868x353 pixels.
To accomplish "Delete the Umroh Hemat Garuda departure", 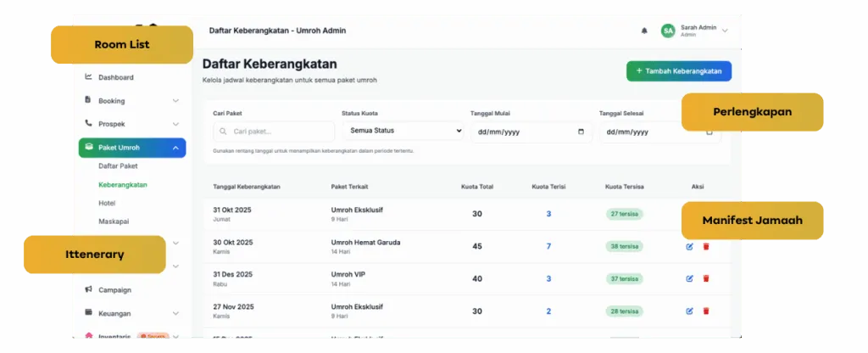I will [x=706, y=246].
